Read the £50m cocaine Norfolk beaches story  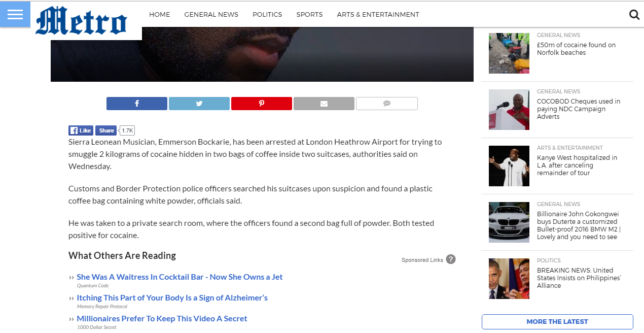click(576, 49)
